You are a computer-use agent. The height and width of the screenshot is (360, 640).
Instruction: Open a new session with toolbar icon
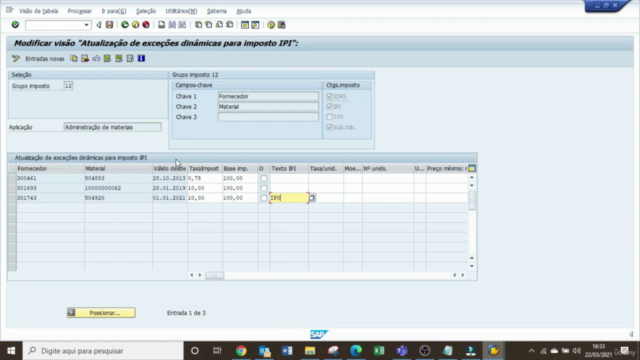click(245, 25)
